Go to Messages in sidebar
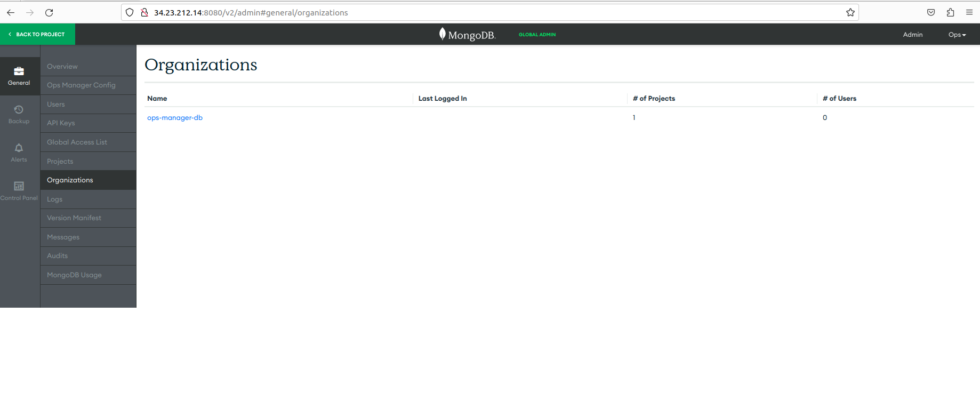The image size is (980, 417). pyautogui.click(x=89, y=237)
